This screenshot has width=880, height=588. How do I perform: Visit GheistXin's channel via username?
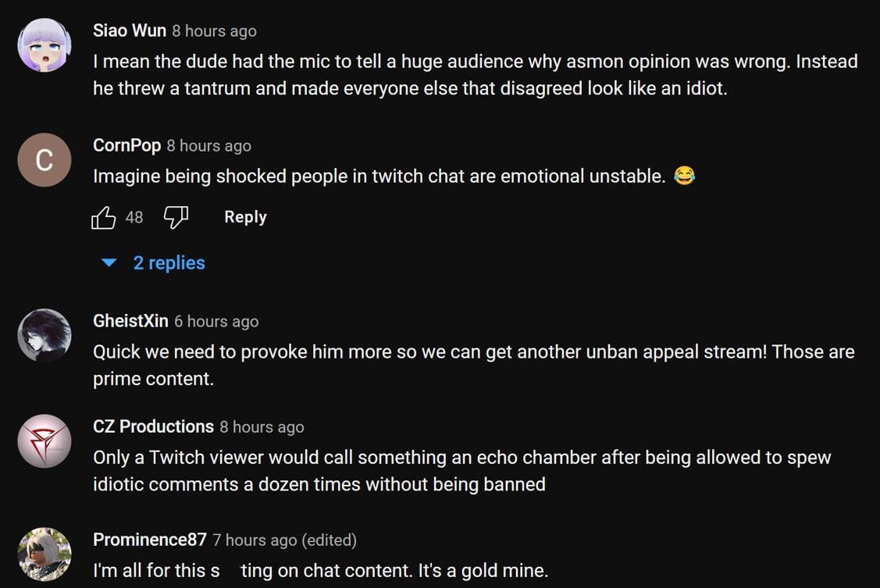pos(130,321)
